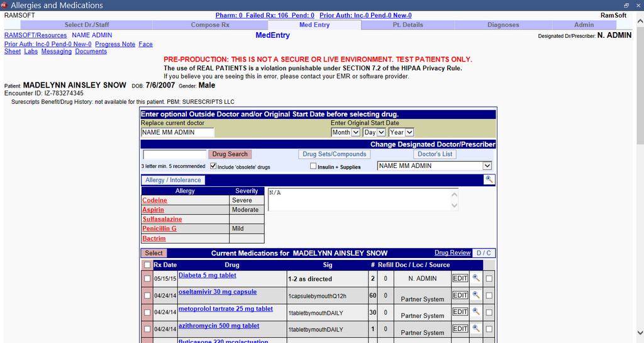Click the allergy search magnifier icon
This screenshot has width=644, height=343.
tap(489, 180)
